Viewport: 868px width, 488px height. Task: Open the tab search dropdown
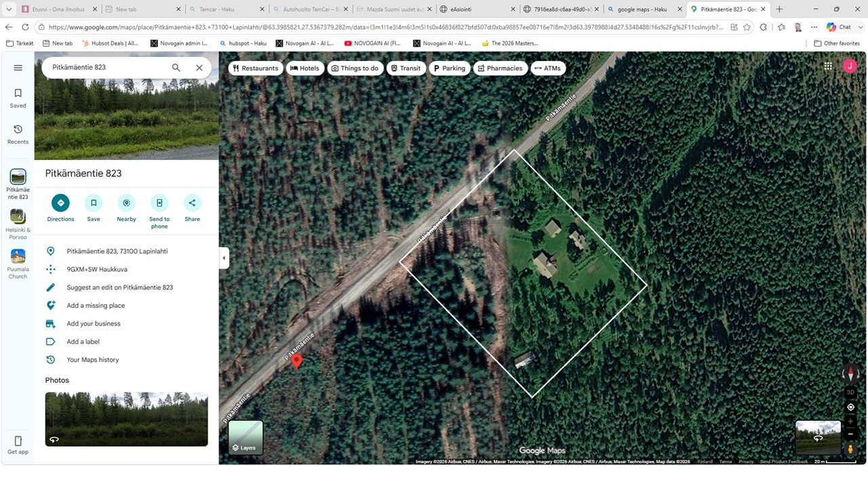tap(9, 9)
